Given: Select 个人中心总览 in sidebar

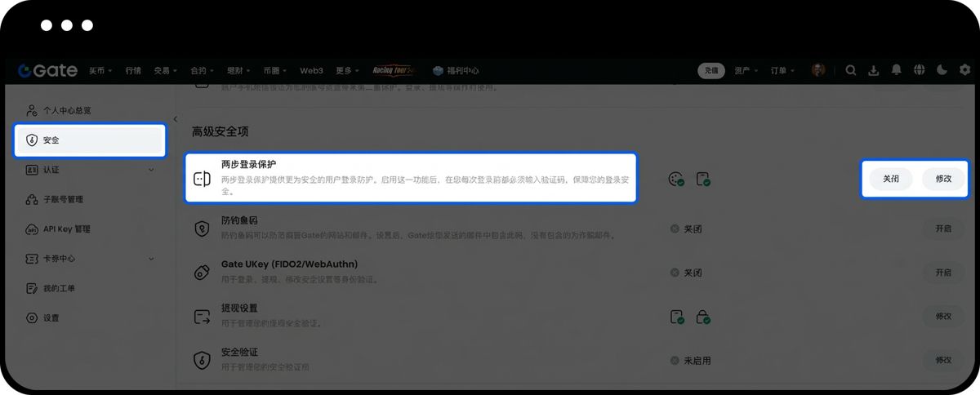Looking at the screenshot, I should pos(67,110).
